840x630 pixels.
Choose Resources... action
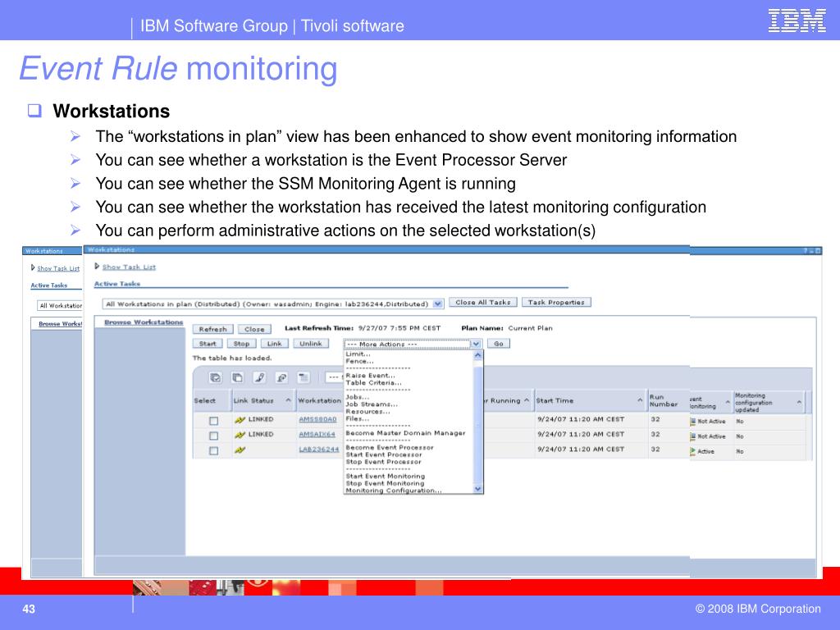367,412
